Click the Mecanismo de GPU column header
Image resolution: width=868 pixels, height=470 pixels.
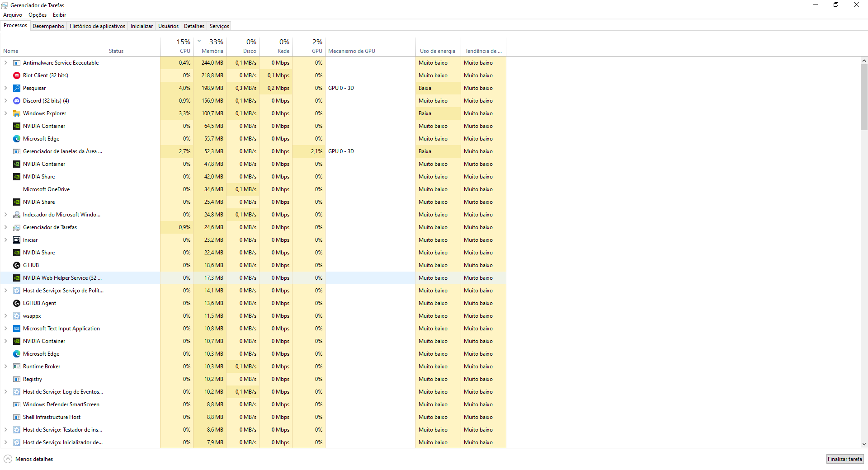click(370, 46)
